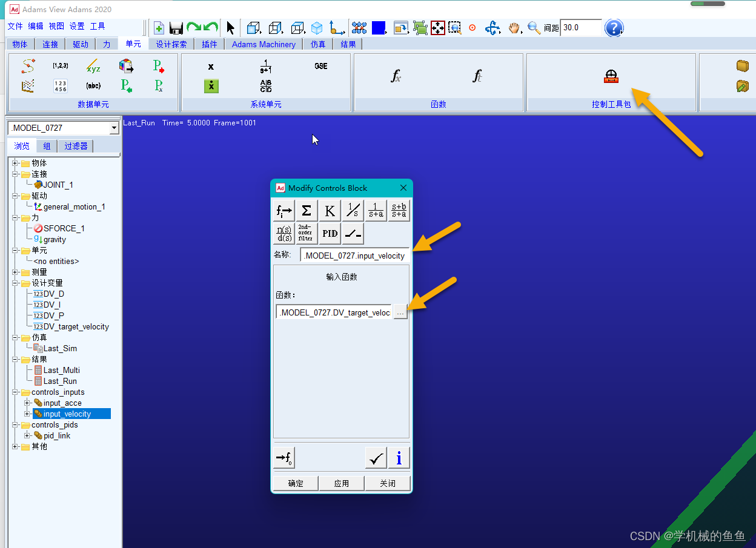Select the gain (K) block
Viewport: 756px width, 548px height.
coord(330,211)
